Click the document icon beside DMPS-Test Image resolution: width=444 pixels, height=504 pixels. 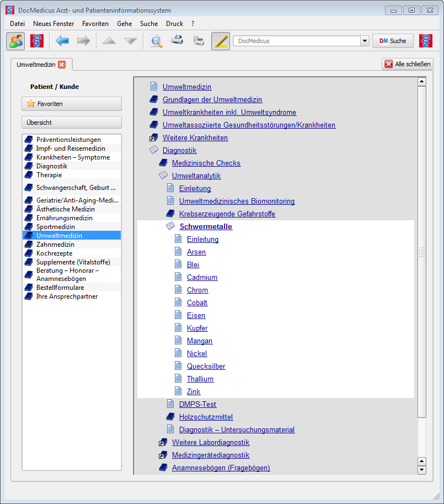[170, 404]
